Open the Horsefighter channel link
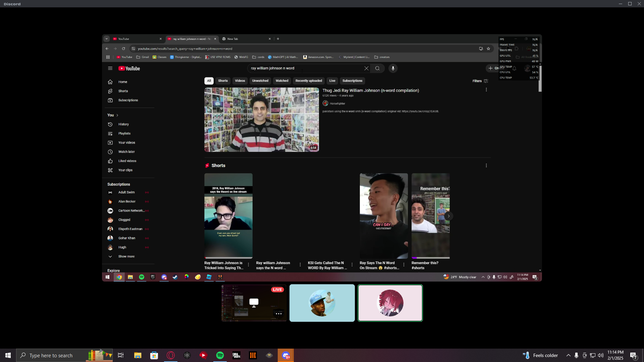The height and width of the screenshot is (362, 644). [x=337, y=104]
